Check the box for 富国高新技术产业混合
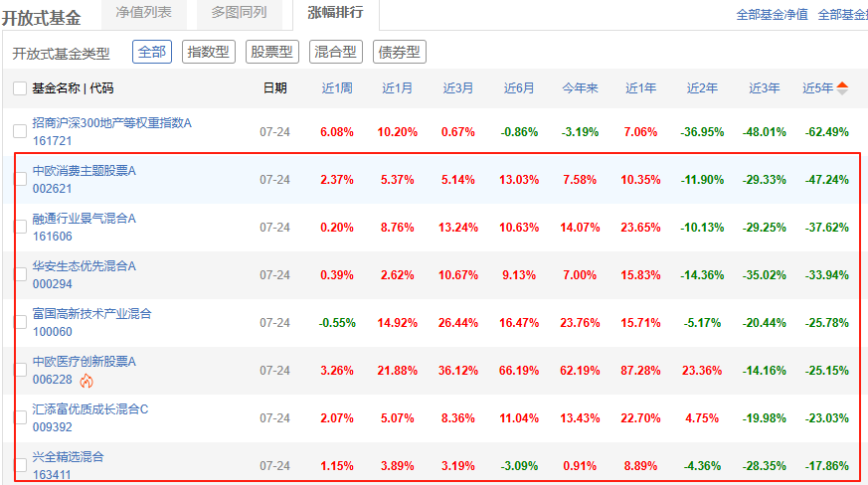 pyautogui.click(x=20, y=322)
